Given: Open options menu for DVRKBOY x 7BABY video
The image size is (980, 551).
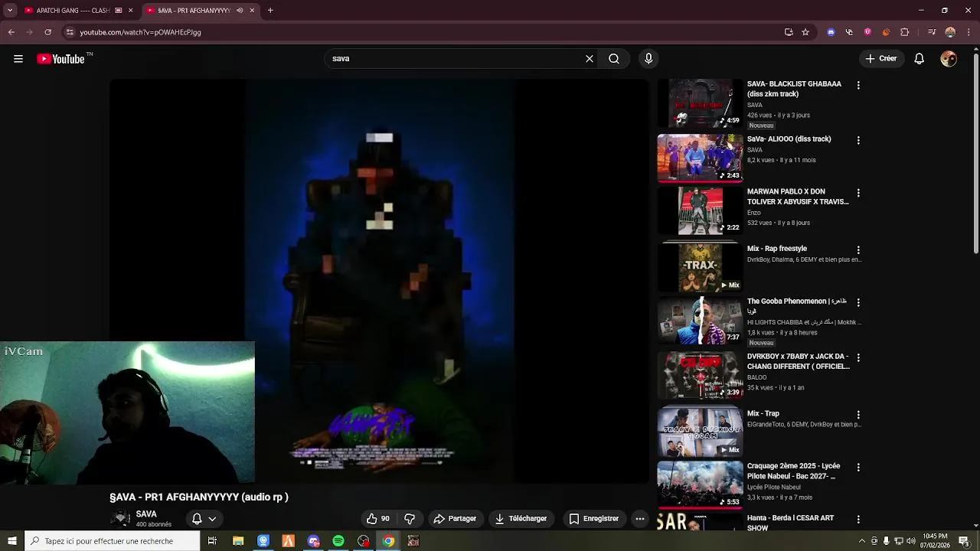Looking at the screenshot, I should [858, 358].
